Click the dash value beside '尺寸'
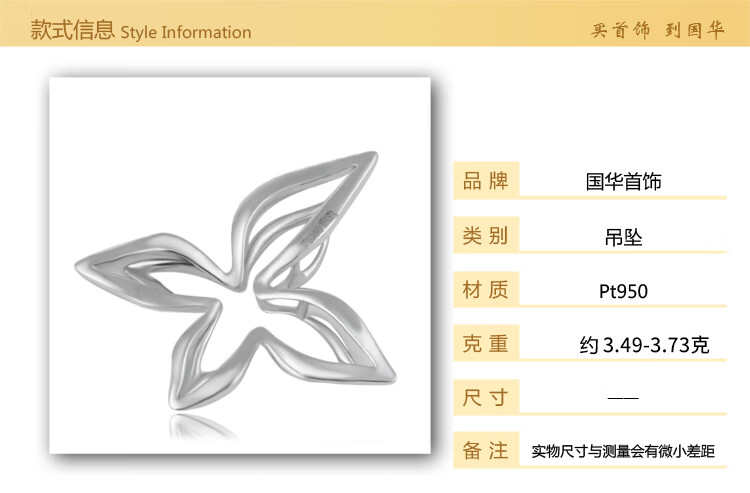The width and height of the screenshot is (750, 493). [x=623, y=397]
